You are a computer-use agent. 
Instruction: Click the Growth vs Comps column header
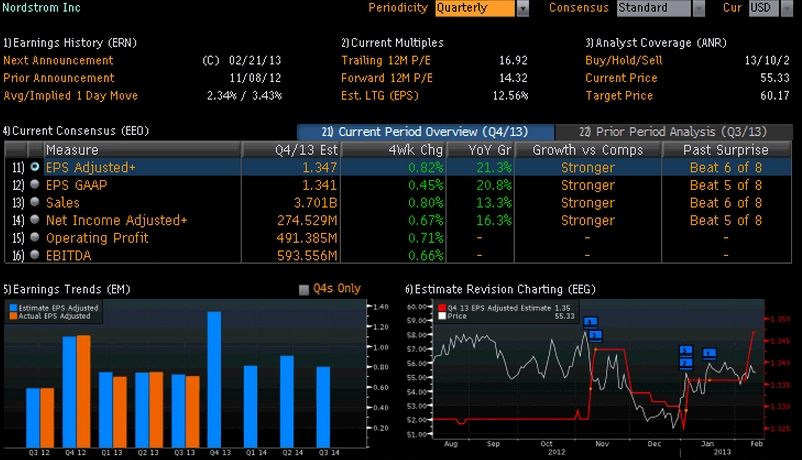coord(588,150)
